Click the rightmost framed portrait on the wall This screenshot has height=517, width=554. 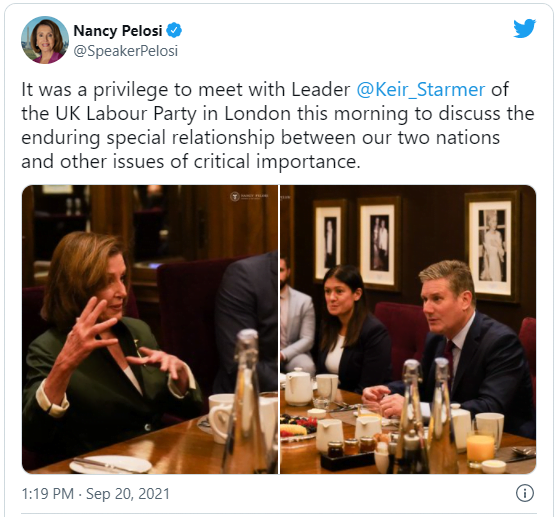tap(493, 246)
